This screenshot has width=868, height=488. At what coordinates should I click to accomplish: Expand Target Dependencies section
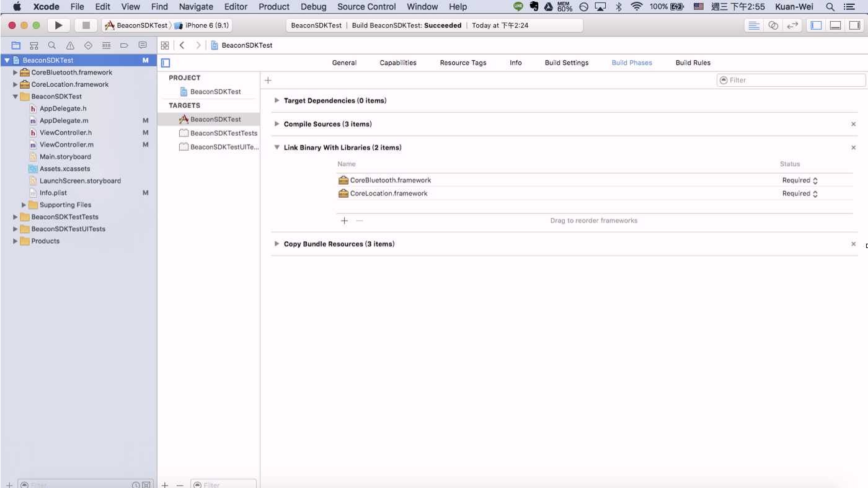277,100
